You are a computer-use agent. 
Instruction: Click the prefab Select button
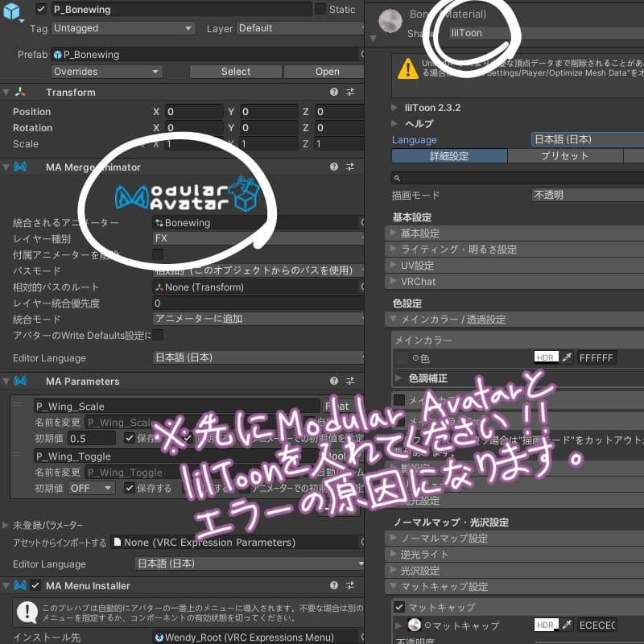pos(235,72)
